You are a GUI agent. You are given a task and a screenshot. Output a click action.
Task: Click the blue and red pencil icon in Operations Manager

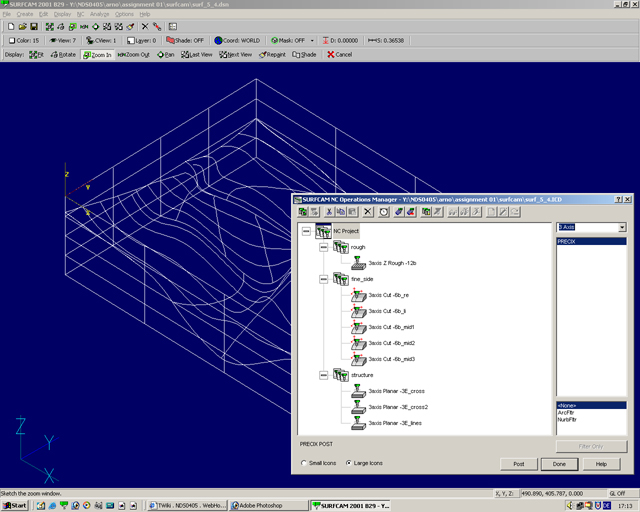pyautogui.click(x=411, y=211)
